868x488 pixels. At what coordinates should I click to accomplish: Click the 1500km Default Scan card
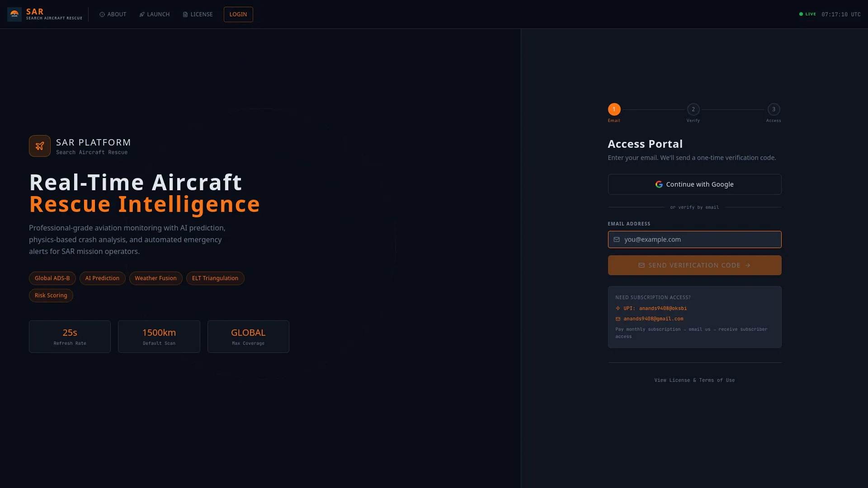point(159,337)
